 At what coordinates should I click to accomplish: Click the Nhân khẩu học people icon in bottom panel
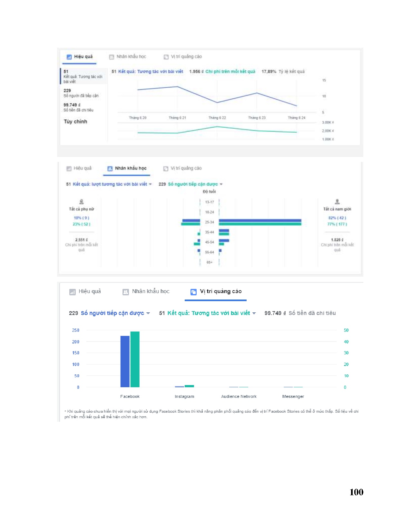126,292
